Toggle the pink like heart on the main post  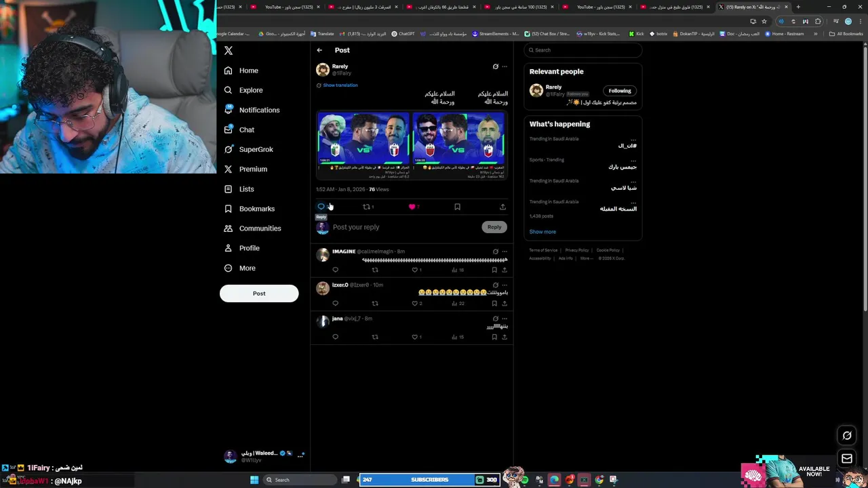(x=412, y=207)
